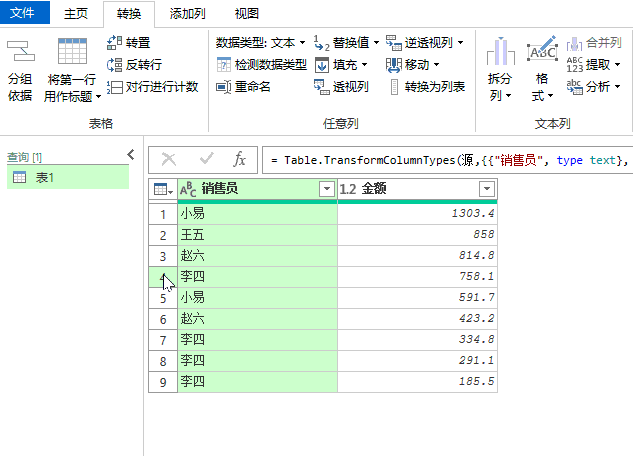Open the 添加列 ribbon tab
This screenshot has height=456, width=633.
(x=187, y=14)
